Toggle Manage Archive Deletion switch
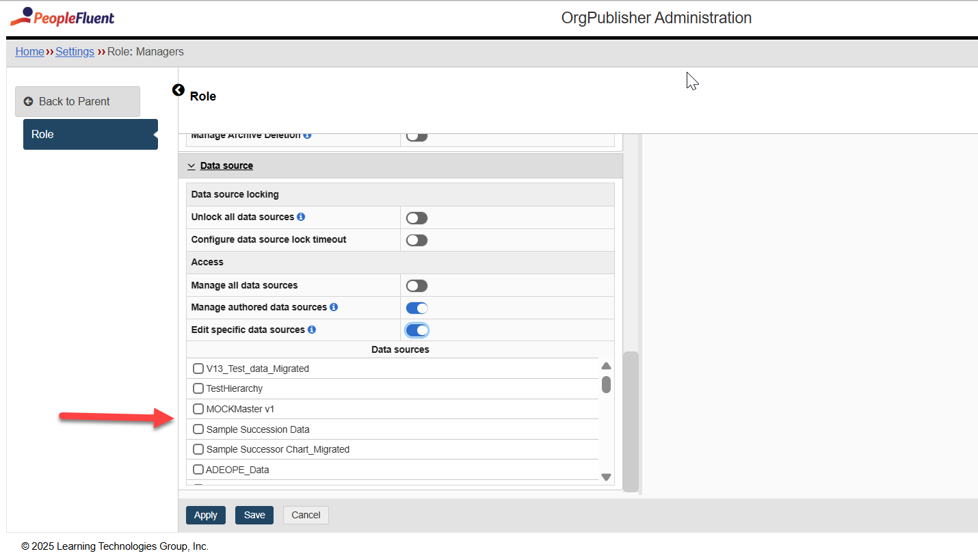The image size is (978, 560). pos(417,136)
